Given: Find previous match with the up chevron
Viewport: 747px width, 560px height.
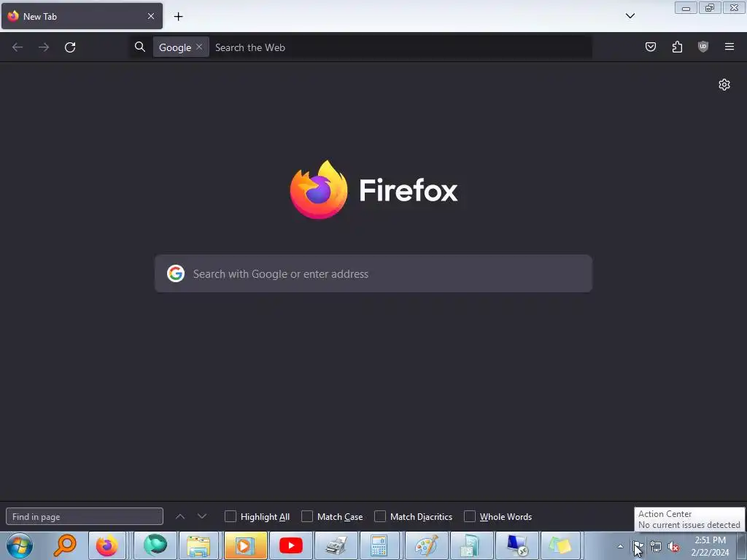Looking at the screenshot, I should tap(180, 516).
